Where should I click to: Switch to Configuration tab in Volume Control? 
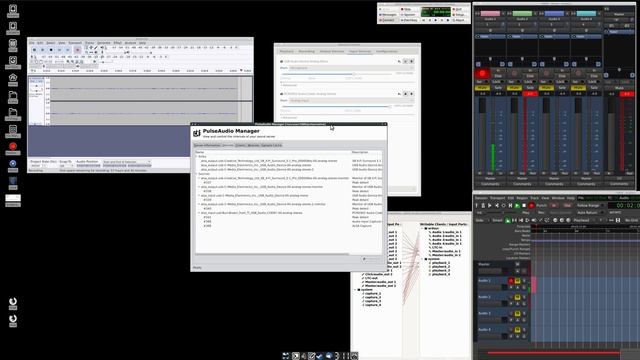pyautogui.click(x=387, y=51)
